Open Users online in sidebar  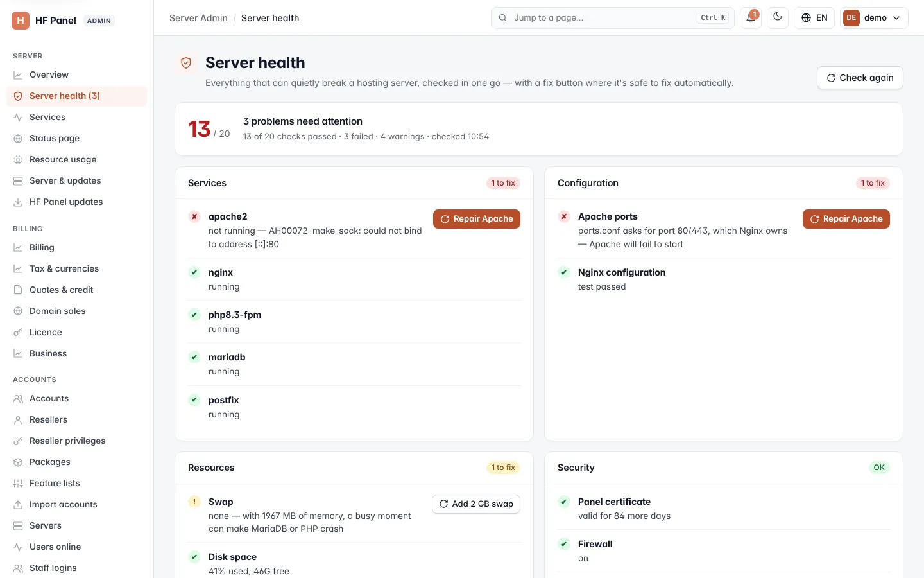click(76, 547)
